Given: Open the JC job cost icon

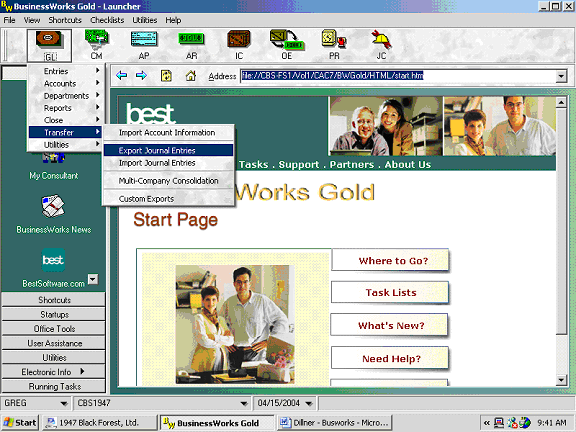Looking at the screenshot, I should click(x=381, y=45).
